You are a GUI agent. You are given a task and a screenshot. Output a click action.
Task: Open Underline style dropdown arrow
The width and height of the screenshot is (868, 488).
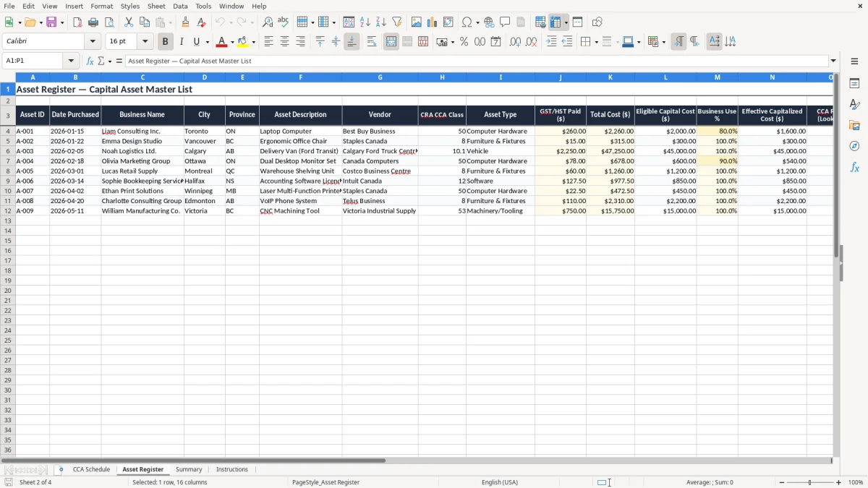(x=207, y=42)
